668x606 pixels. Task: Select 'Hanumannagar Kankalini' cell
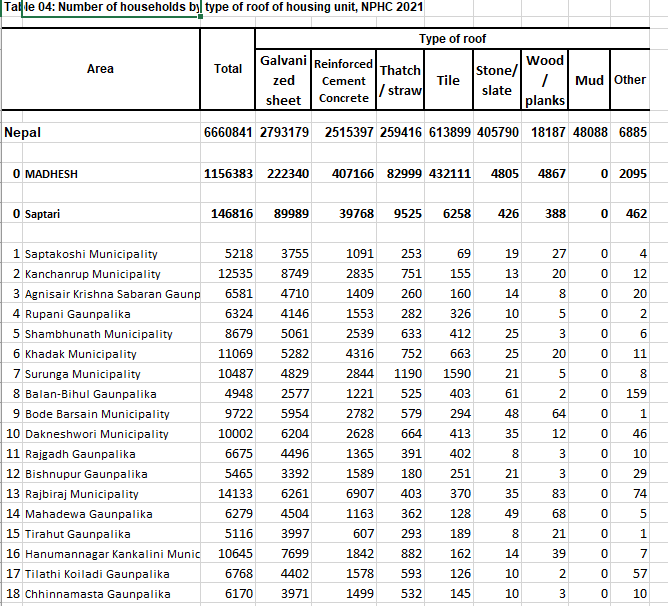tap(111, 554)
